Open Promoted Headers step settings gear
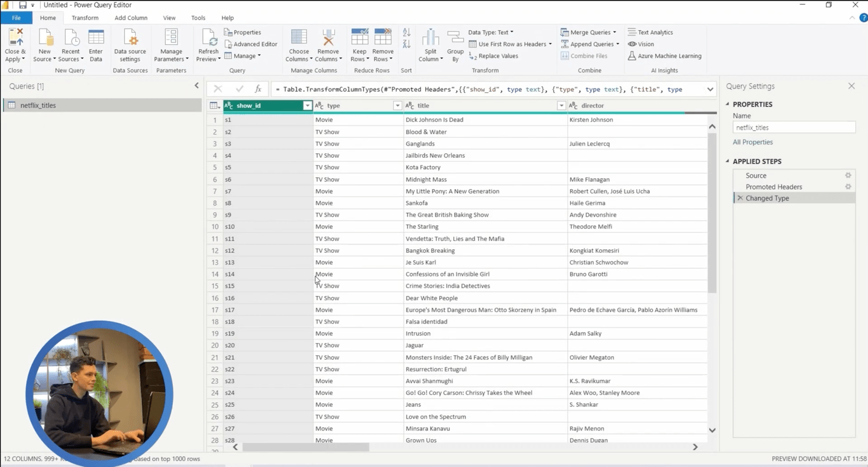868x467 pixels. (x=849, y=187)
